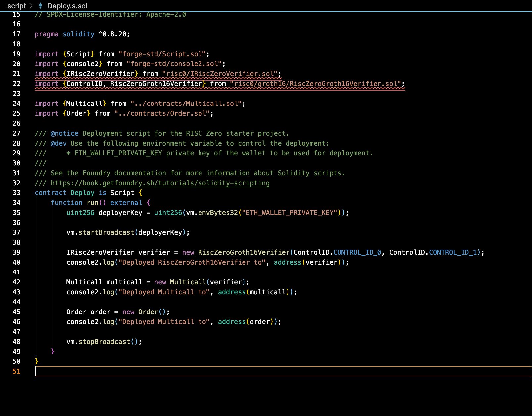Click line number 22 in the gutter

click(16, 84)
